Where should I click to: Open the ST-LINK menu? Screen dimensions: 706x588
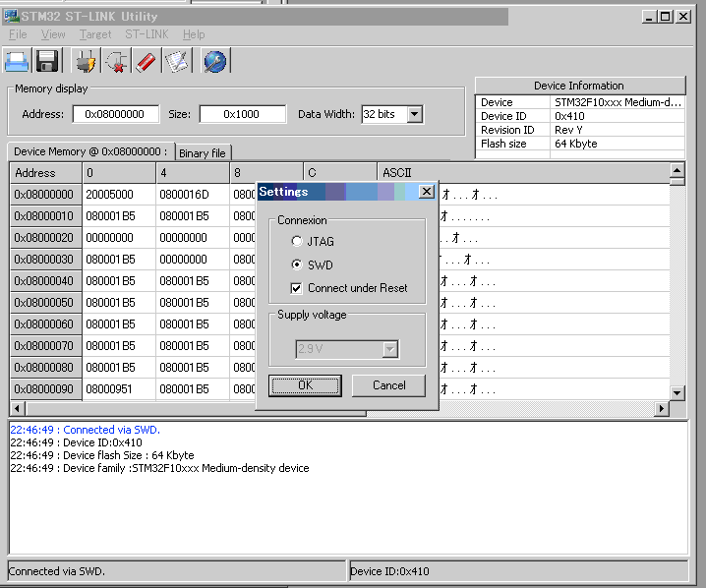click(147, 34)
